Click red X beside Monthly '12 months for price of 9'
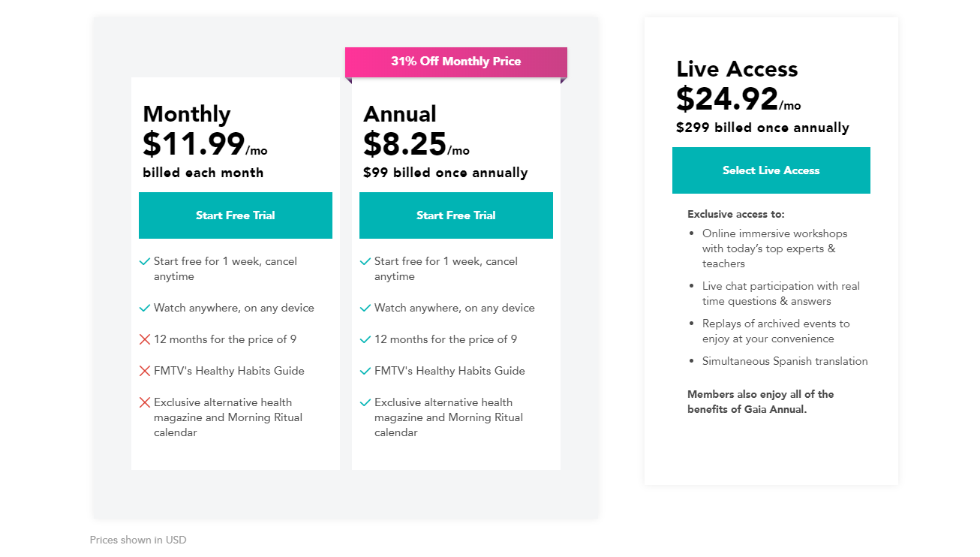The image size is (980, 557). point(145,339)
